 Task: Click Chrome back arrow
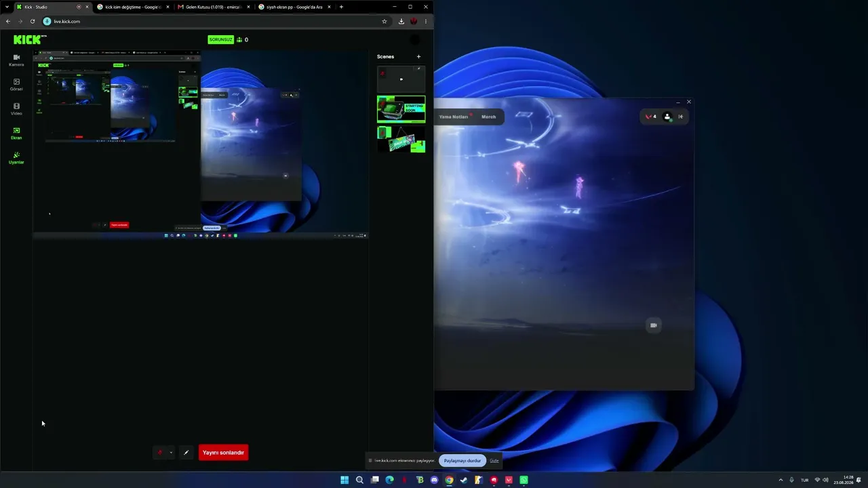coord(8,22)
